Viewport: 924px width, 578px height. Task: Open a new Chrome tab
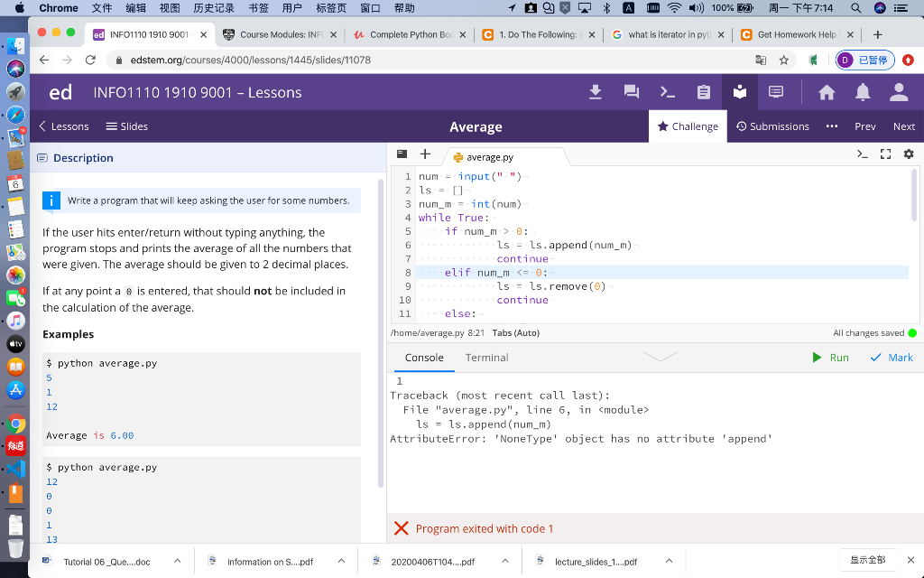pos(877,35)
